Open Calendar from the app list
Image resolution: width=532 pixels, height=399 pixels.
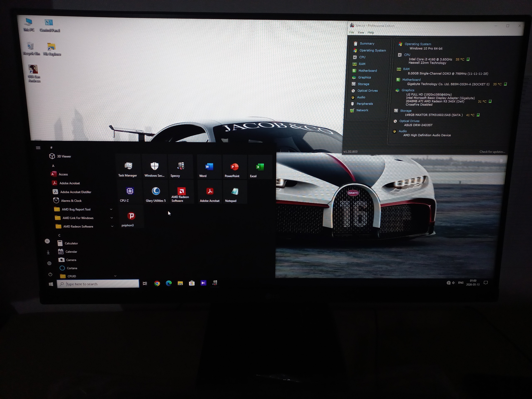point(68,252)
